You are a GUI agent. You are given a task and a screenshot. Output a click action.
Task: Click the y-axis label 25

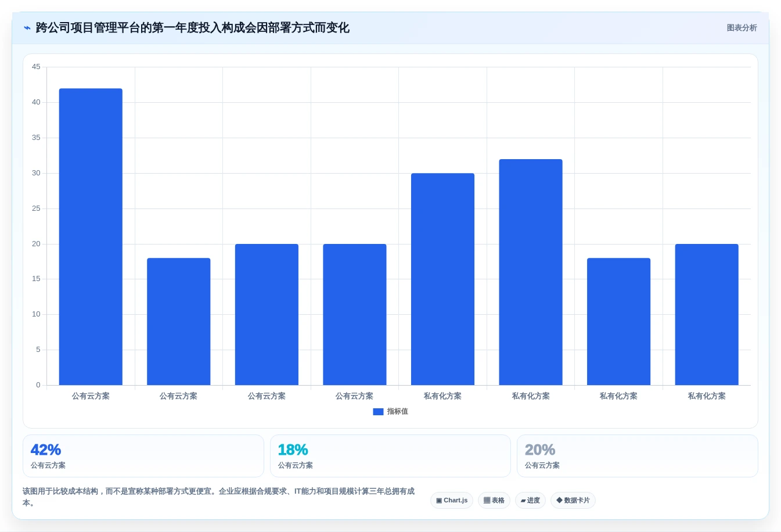[36, 209]
